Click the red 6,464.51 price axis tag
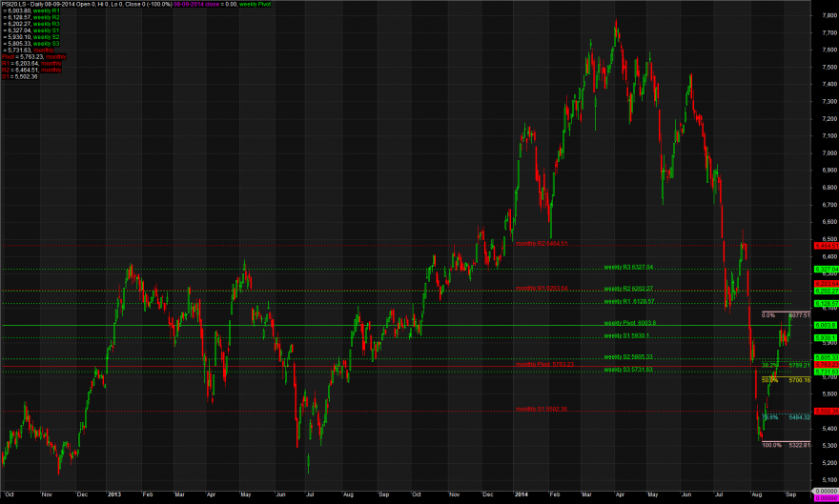The height and width of the screenshot is (504, 839). (x=826, y=245)
